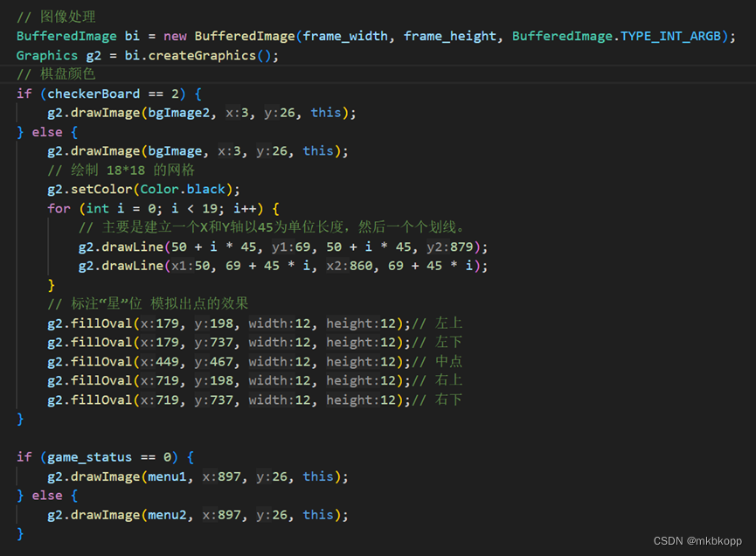Select 'TYPE_INT_ARGB' constant in code
Screen dimensions: 756x556
670,36
